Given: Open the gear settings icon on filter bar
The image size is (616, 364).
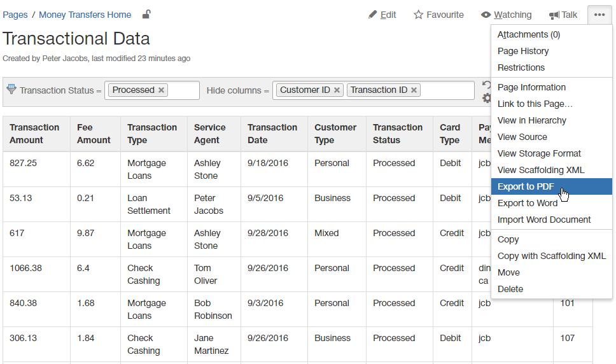Looking at the screenshot, I should 487,98.
